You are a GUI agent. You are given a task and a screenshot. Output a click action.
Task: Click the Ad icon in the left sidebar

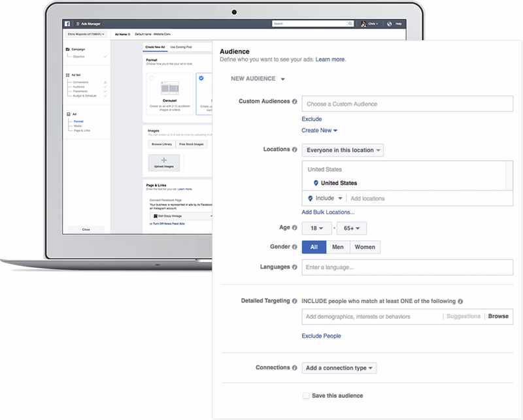coord(68,114)
